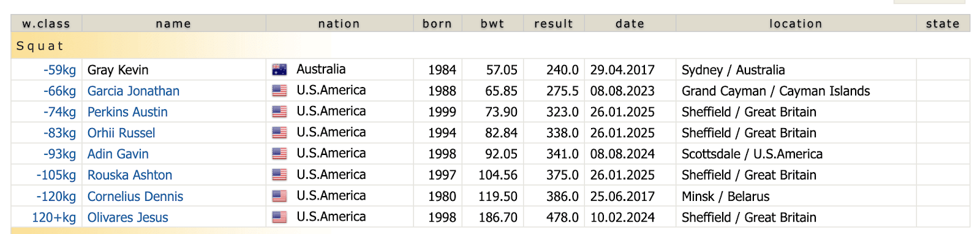Select the -59kg weight class link

[59, 70]
